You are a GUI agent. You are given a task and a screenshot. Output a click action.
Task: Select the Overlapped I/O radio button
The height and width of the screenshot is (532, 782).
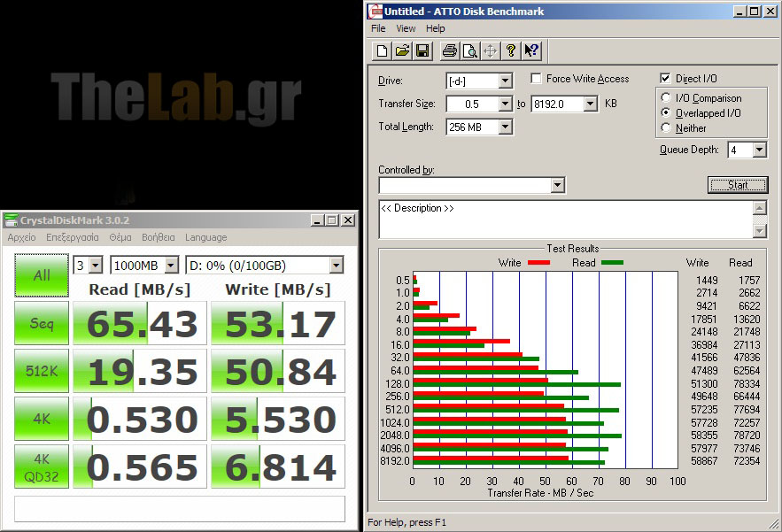click(666, 112)
